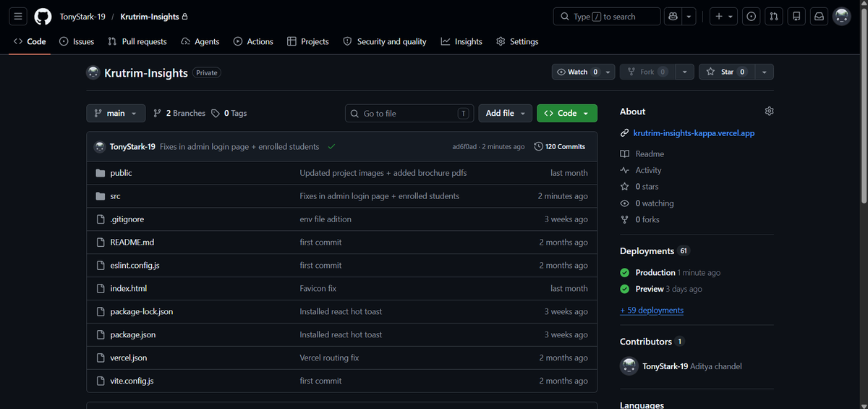Open pull requests icon in top header
Viewport: 868px width, 409px height.
click(774, 16)
